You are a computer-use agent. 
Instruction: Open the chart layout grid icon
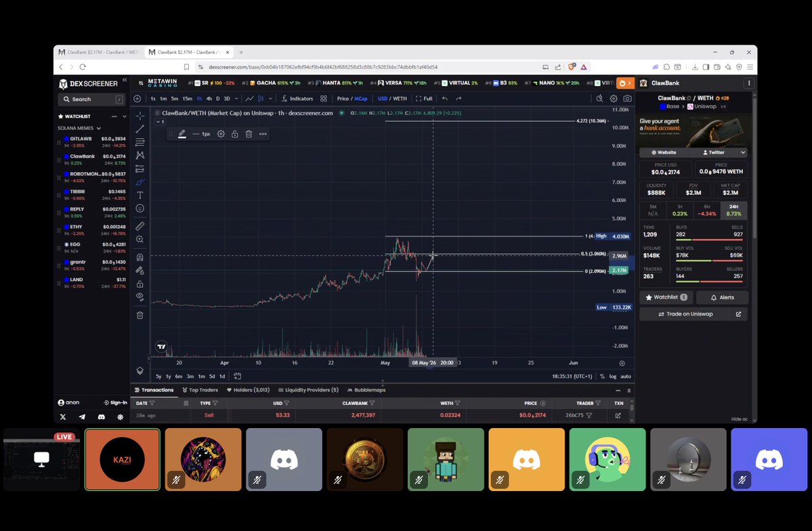click(x=324, y=98)
